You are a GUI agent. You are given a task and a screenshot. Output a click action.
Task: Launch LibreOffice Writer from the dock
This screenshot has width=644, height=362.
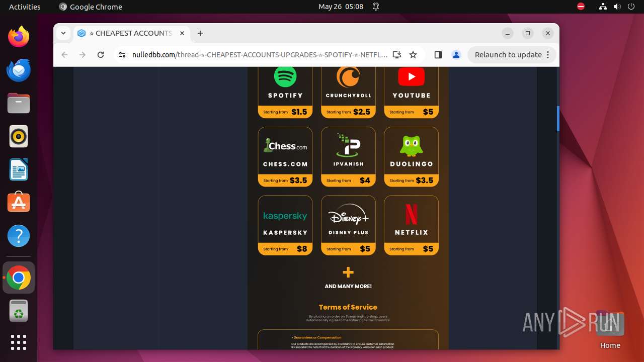point(19,169)
